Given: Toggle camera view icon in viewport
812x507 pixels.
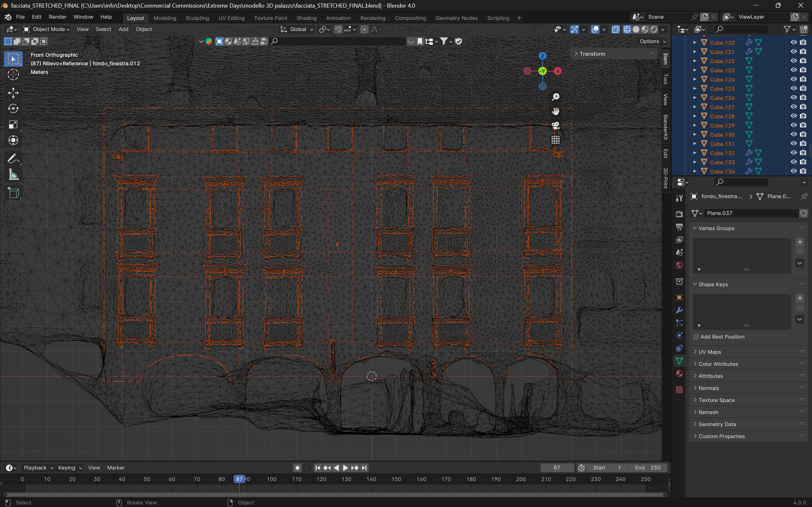Looking at the screenshot, I should click(x=556, y=126).
